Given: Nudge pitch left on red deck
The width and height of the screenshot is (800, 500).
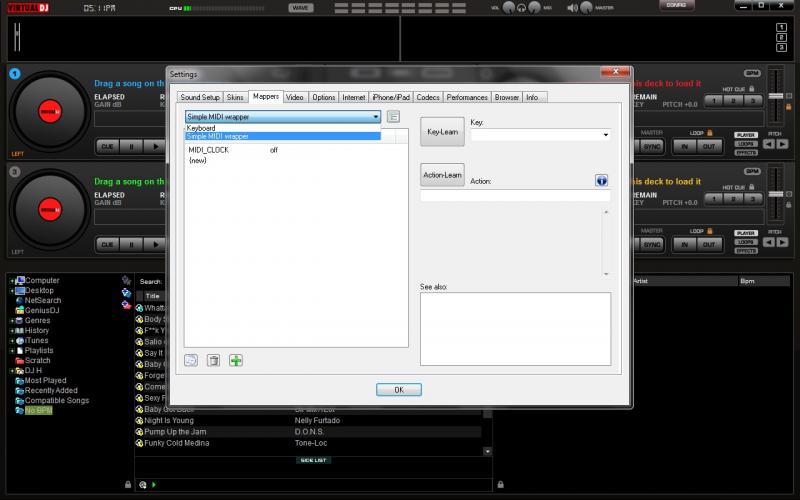Looking at the screenshot, I should [769, 144].
